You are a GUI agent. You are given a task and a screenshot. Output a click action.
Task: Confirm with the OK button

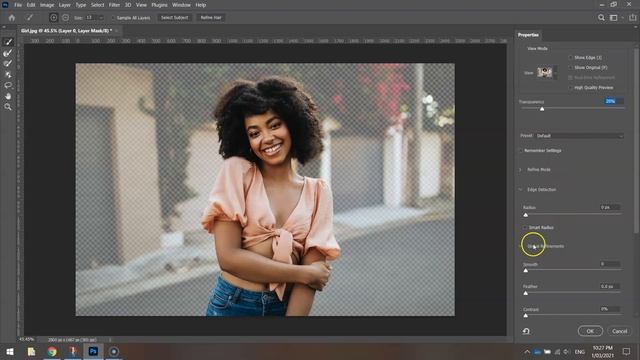[x=590, y=331]
